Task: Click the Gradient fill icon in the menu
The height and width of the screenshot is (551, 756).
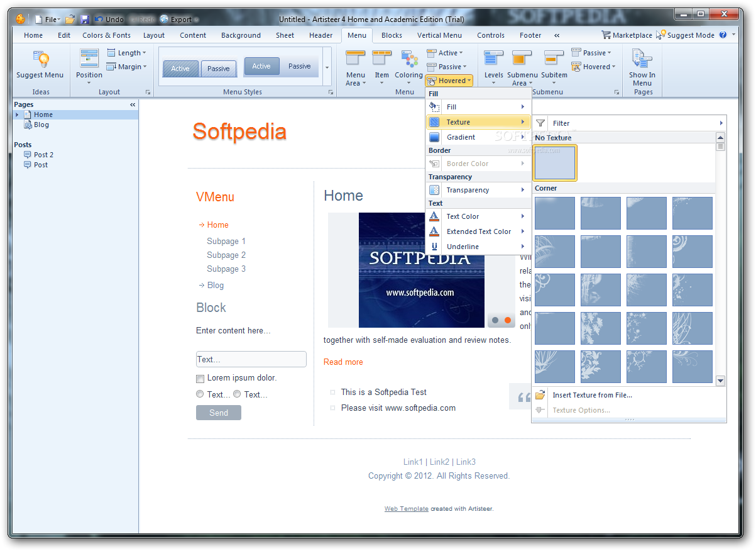Action: (x=434, y=137)
